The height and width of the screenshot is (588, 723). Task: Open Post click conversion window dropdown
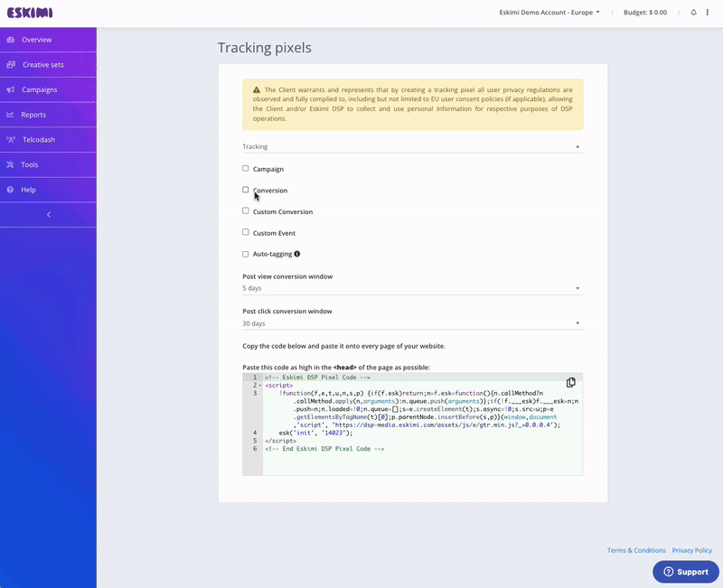[413, 323]
